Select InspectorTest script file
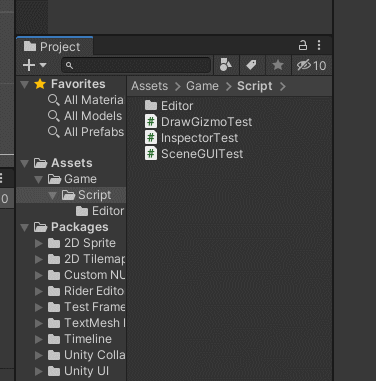The height and width of the screenshot is (381, 376). (x=192, y=138)
